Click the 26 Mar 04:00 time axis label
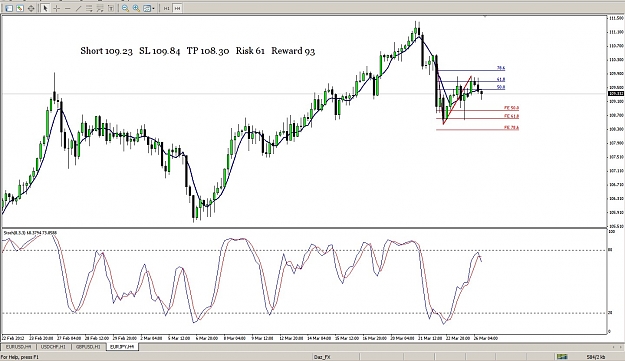 [x=485, y=338]
